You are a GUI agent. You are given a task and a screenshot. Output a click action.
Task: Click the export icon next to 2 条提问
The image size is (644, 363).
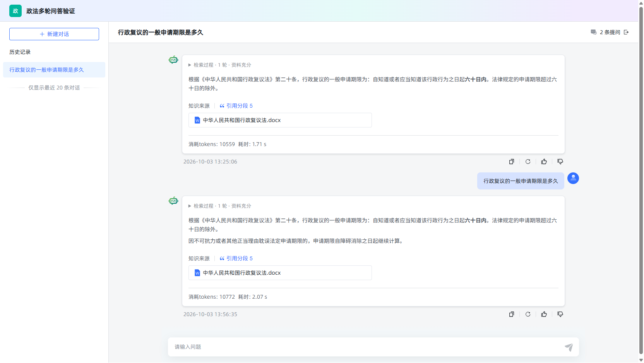pyautogui.click(x=626, y=32)
